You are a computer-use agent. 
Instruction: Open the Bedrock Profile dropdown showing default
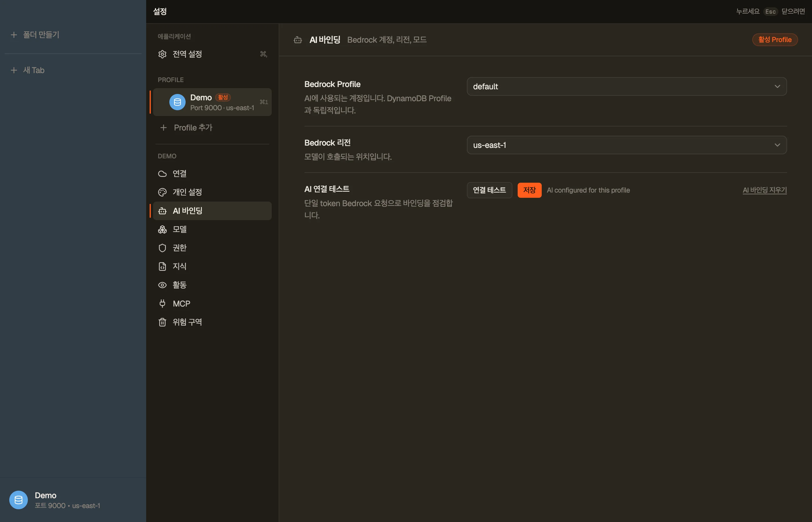(627, 86)
